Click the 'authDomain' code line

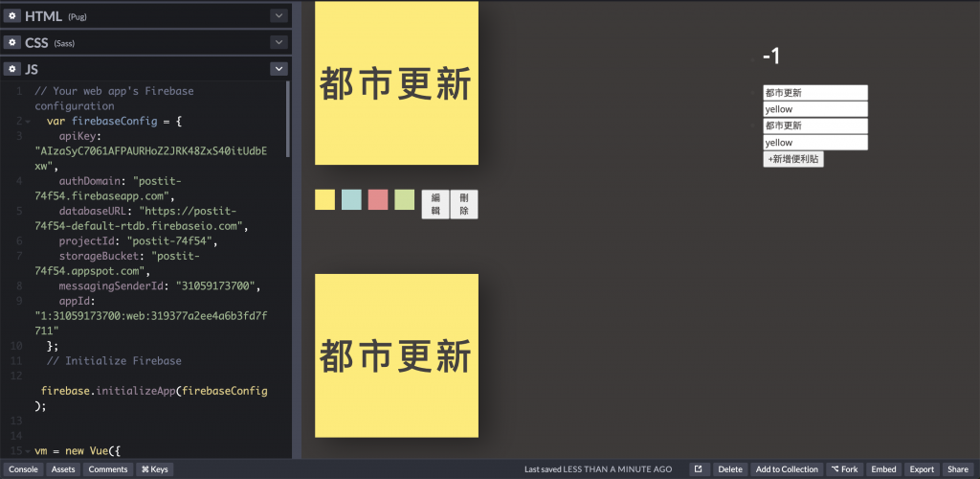[109, 189]
